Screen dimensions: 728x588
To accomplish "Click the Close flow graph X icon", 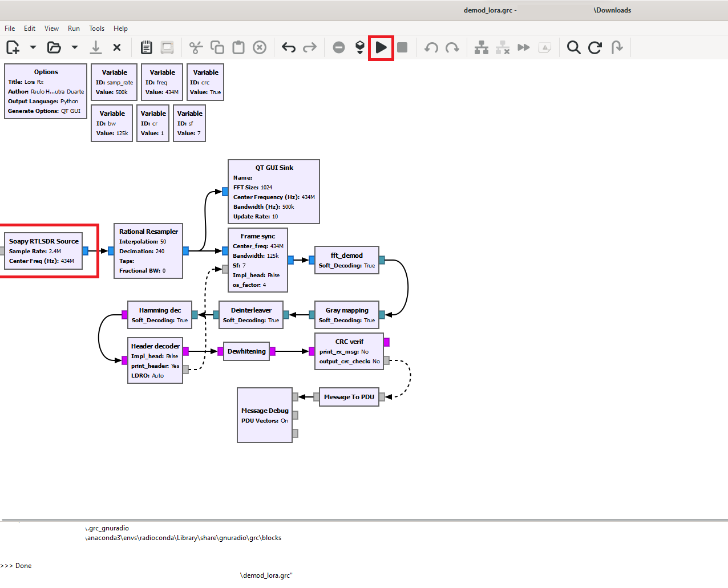I will tap(117, 47).
